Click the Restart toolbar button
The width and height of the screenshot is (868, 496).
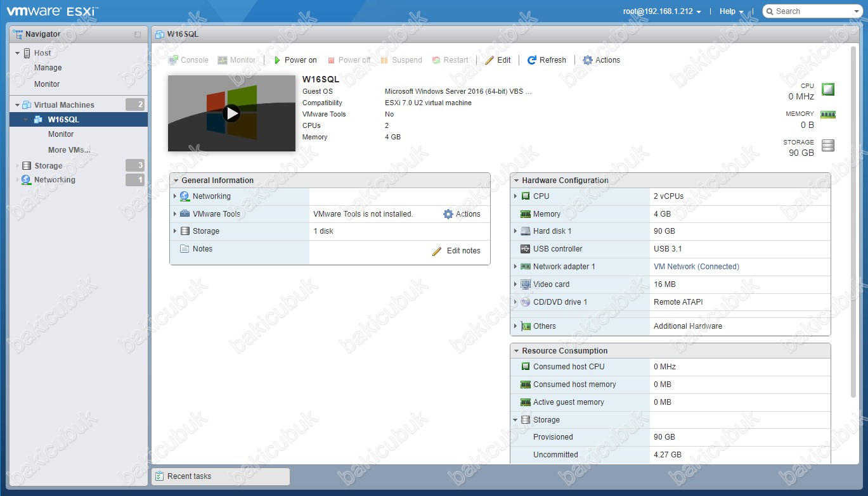[x=450, y=60]
